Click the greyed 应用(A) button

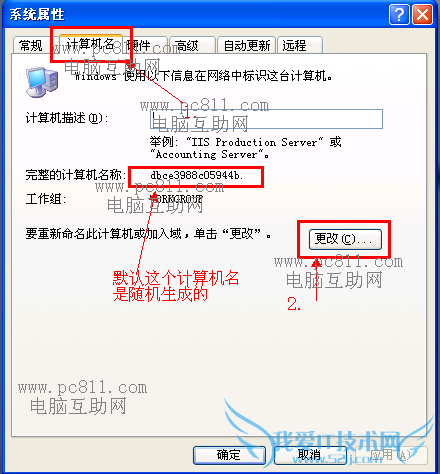coord(390,455)
